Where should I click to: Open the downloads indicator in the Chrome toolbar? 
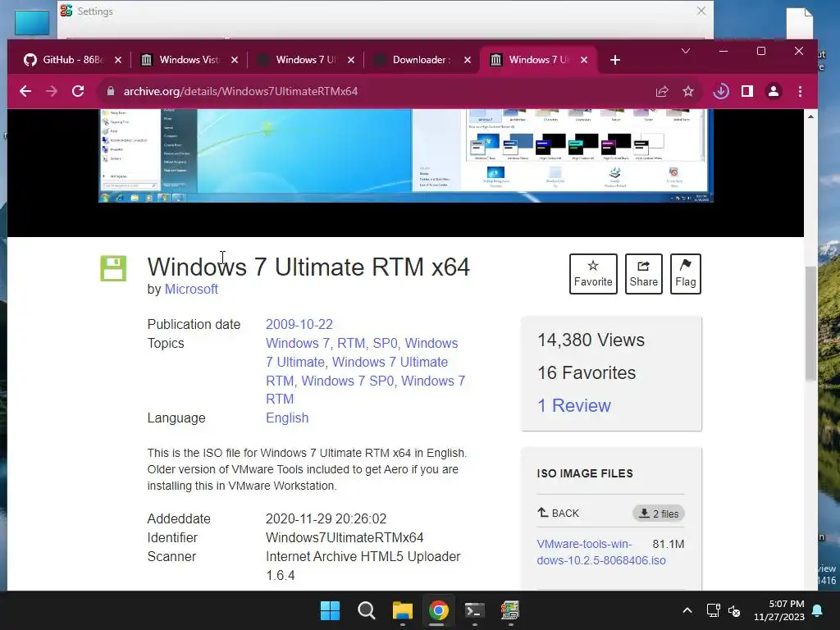[x=721, y=92]
